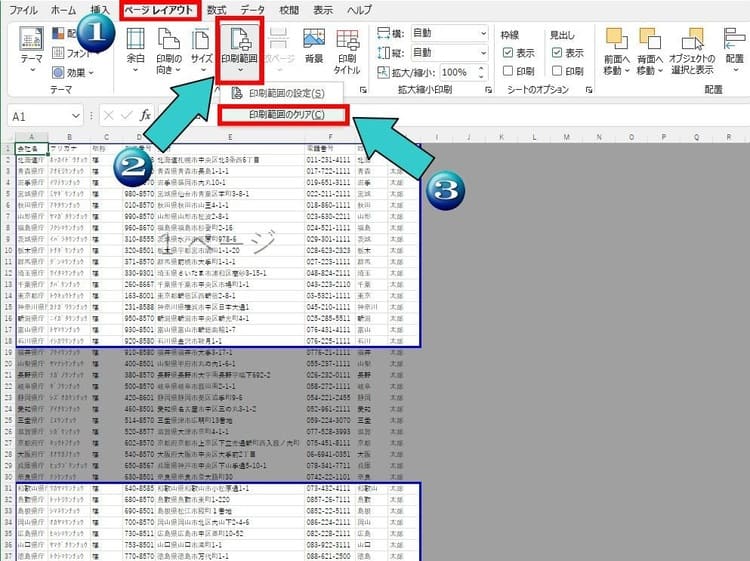The height and width of the screenshot is (561, 750).
Task: Switch to the データ tab
Action: (x=253, y=10)
